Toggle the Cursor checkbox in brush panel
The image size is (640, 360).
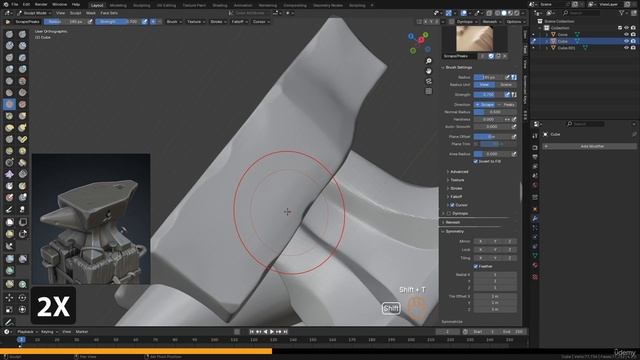pos(452,205)
